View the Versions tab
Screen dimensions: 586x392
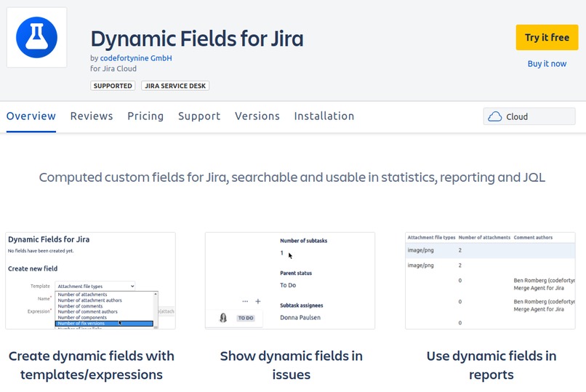coord(257,116)
